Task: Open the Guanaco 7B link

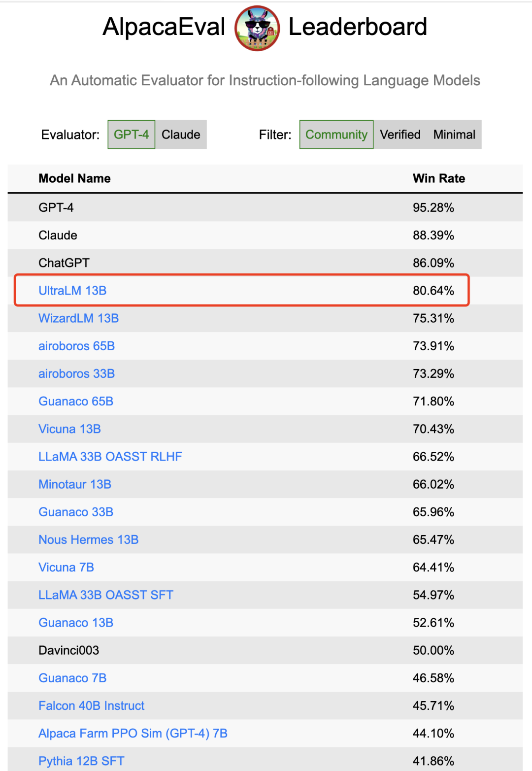Action: tap(72, 678)
